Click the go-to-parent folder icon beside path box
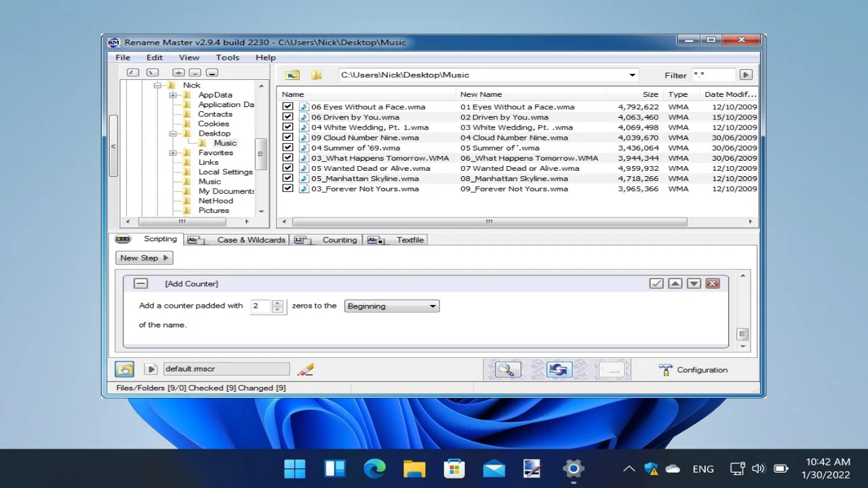The image size is (868, 488). click(x=292, y=75)
